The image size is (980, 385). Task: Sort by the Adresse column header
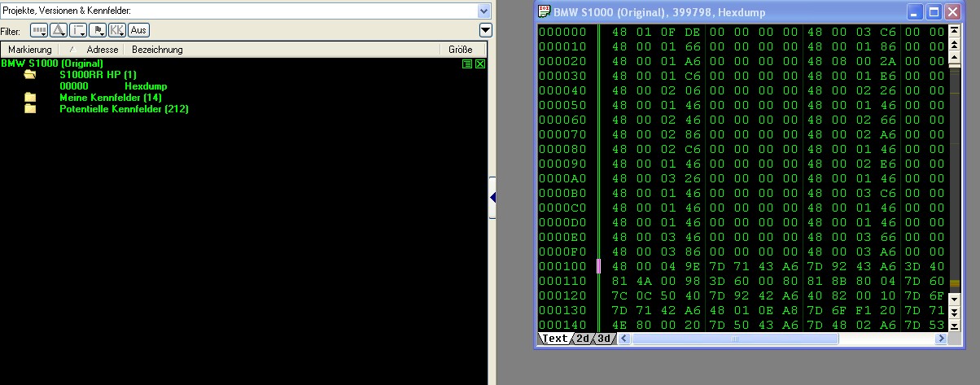pyautogui.click(x=103, y=50)
